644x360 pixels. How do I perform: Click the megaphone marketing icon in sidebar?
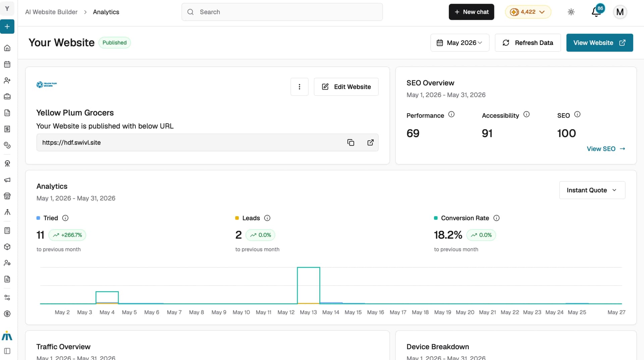pyautogui.click(x=7, y=180)
